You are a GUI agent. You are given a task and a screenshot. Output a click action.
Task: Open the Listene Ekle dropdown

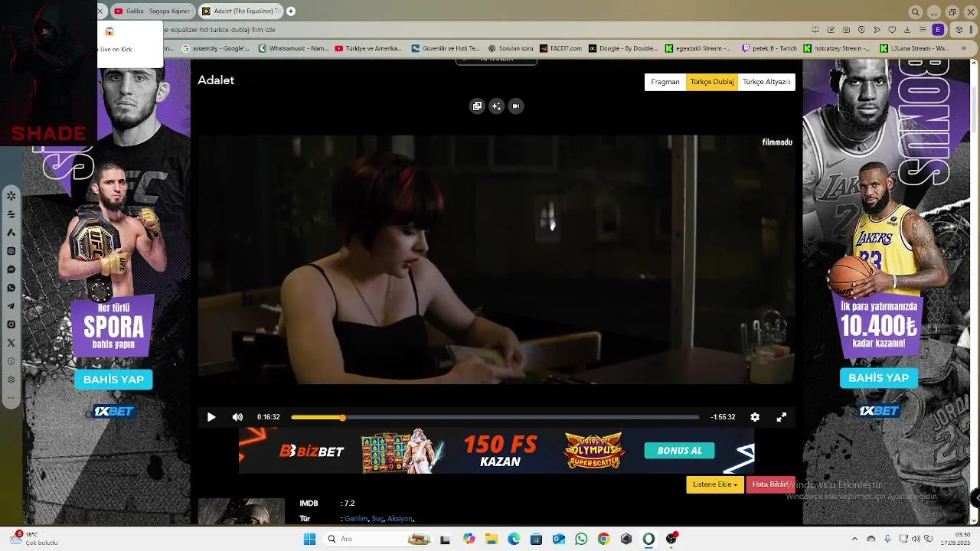(715, 484)
